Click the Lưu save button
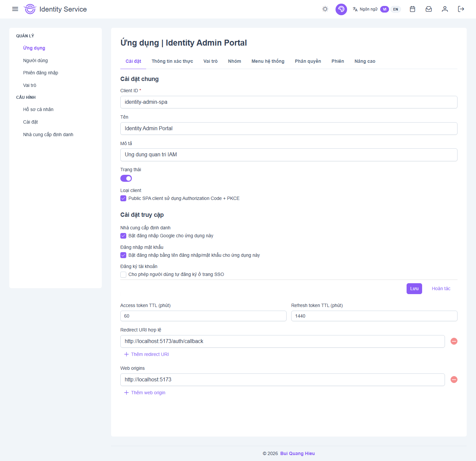Screen dimensions: 476x461 point(414,288)
